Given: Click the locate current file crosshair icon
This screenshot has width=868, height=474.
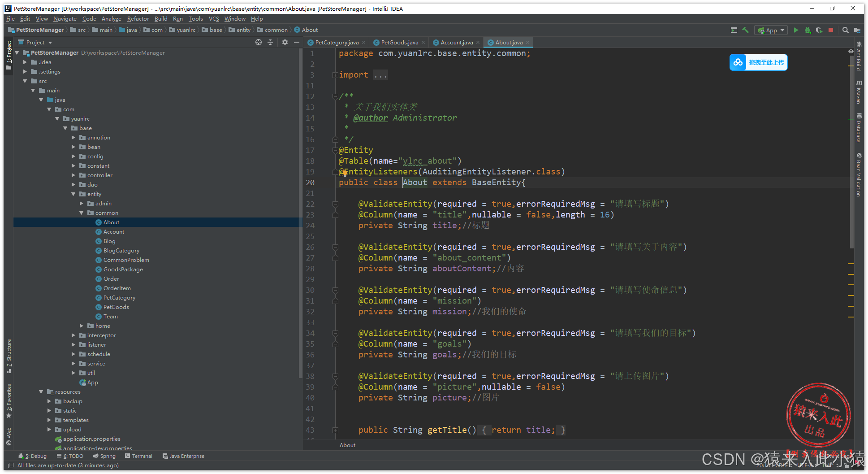Looking at the screenshot, I should (259, 42).
